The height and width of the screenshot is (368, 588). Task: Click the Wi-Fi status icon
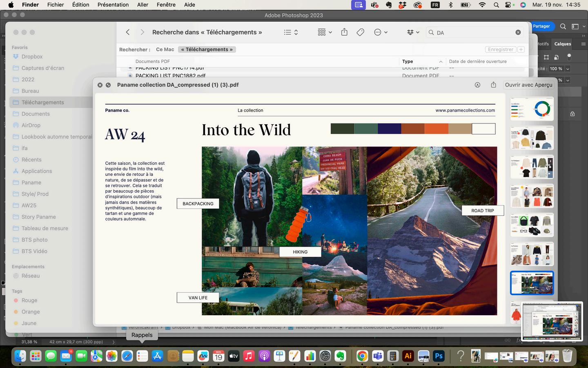(482, 5)
